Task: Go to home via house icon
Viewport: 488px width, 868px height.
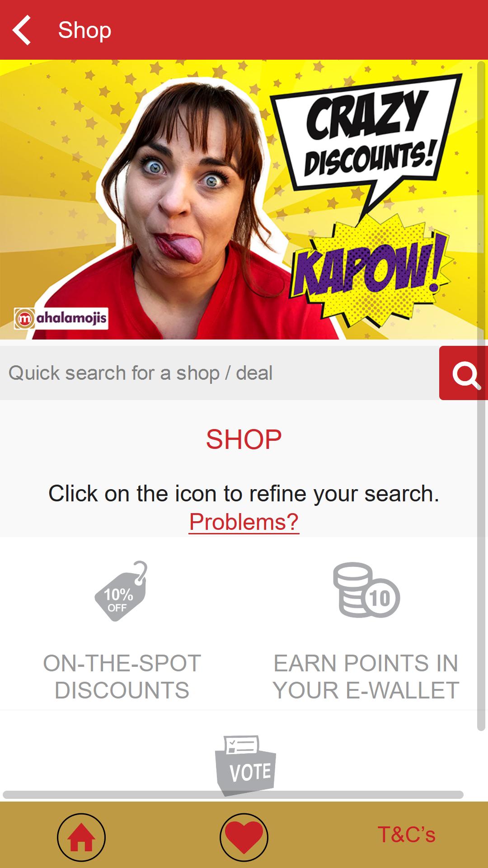Action: click(x=81, y=837)
